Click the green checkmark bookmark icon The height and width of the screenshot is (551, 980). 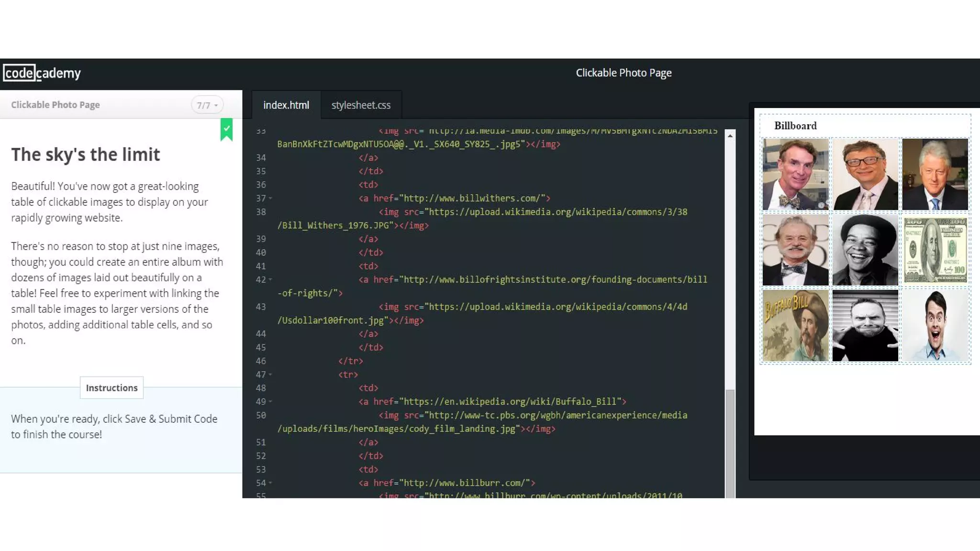click(226, 129)
